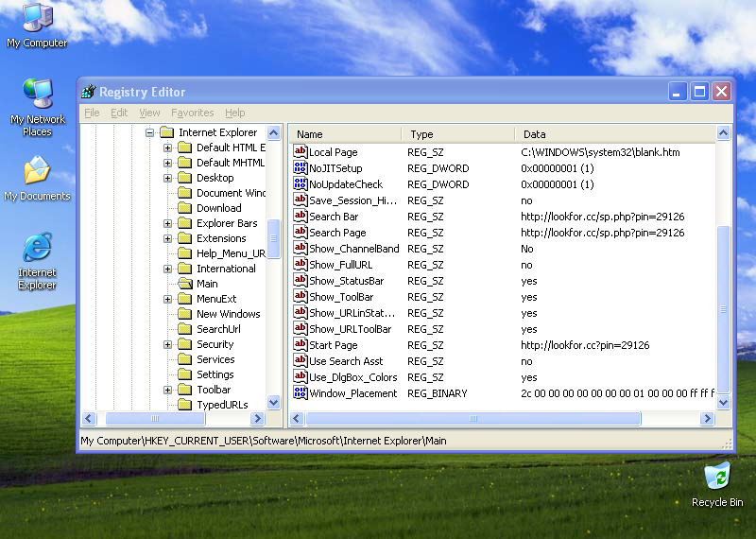Screen dimensions: 756x539
Task: Click the Save_Session_Hi... value icon
Action: click(300, 200)
